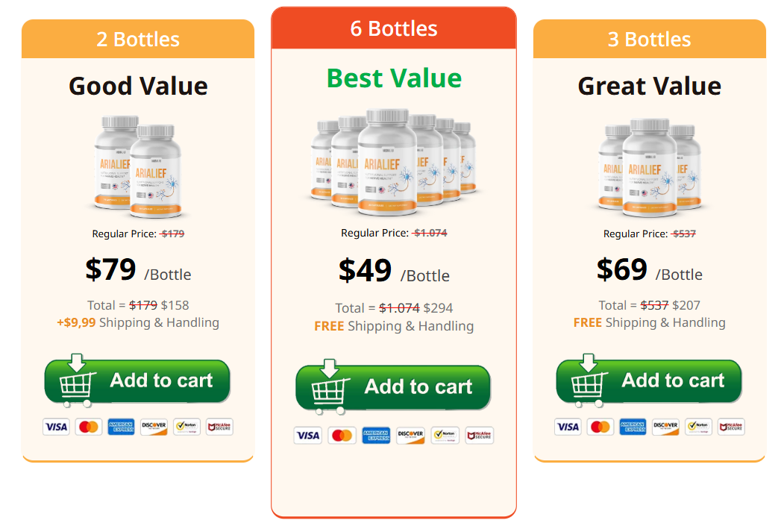
Task: Click the Visa icon under Great Value package
Action: click(x=568, y=427)
